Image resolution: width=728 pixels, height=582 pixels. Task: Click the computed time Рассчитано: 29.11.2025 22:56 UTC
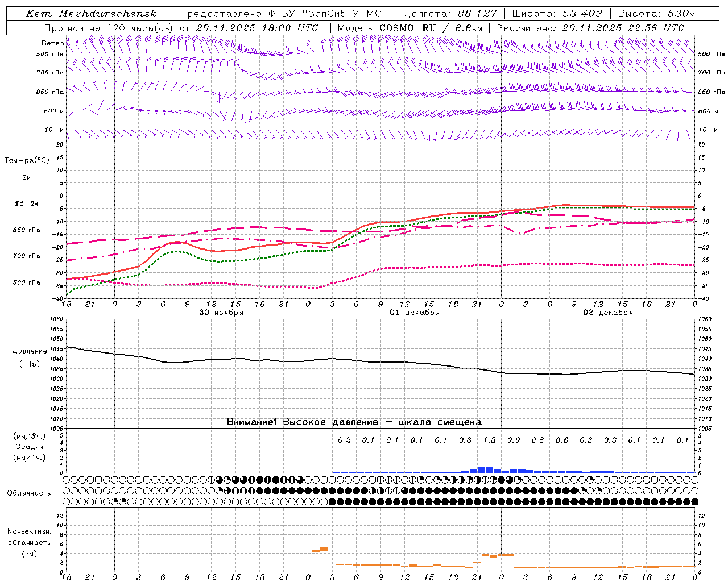(590, 28)
